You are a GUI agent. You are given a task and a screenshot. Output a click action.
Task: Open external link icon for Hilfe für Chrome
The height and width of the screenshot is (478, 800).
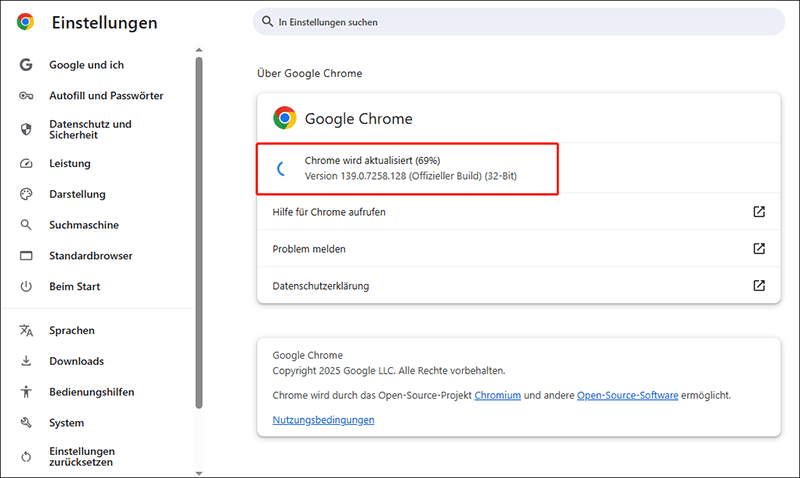point(759,212)
